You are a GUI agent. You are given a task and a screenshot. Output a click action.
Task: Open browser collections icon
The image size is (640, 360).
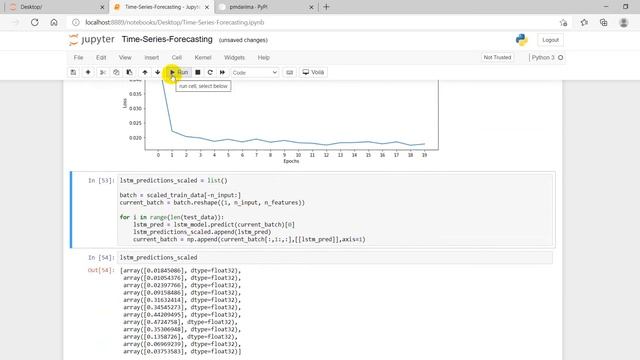(604, 23)
